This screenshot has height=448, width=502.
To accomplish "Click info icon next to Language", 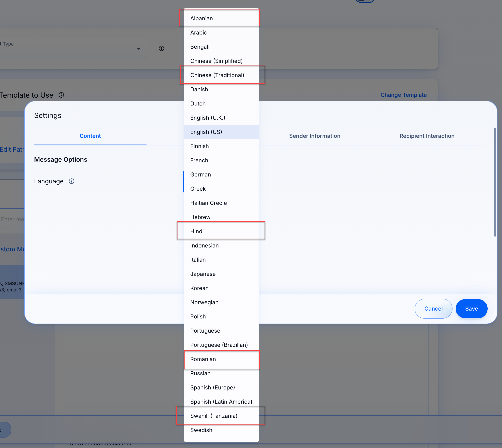I will coord(71,181).
